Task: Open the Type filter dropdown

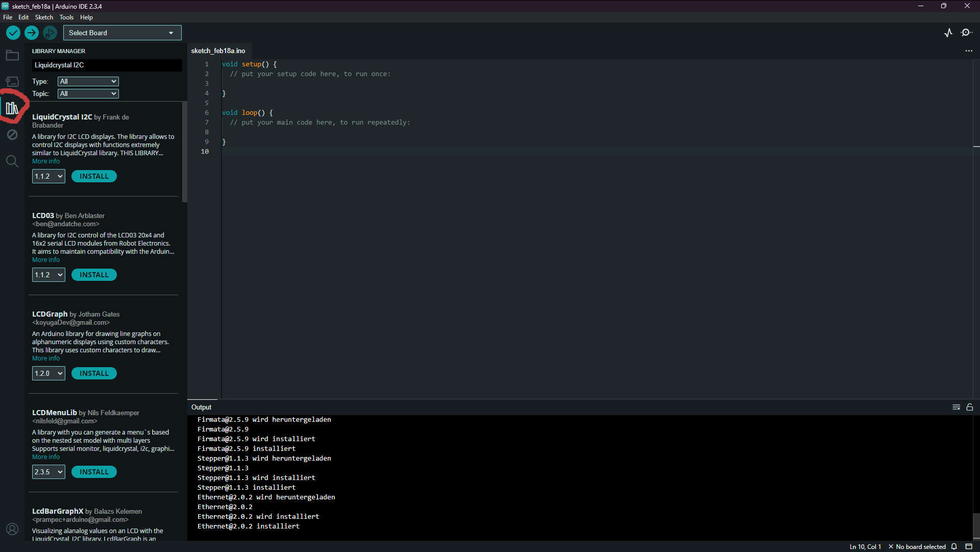Action: (x=88, y=81)
